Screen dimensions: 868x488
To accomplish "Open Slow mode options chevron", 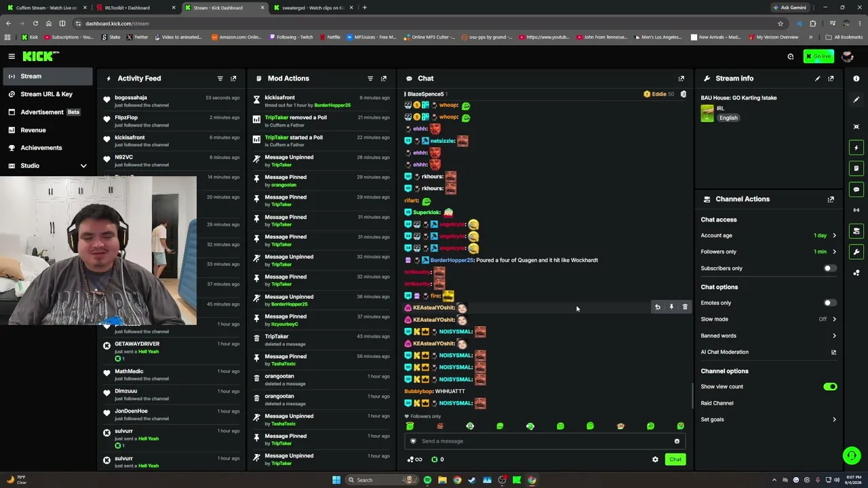I will [x=834, y=319].
